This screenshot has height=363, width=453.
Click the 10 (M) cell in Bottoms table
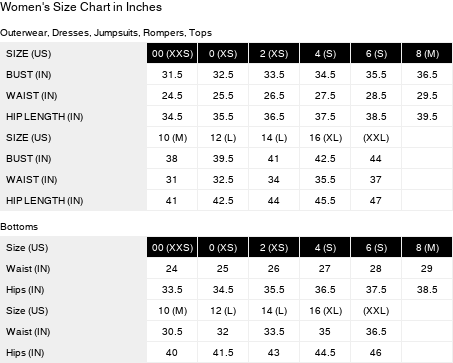click(172, 310)
